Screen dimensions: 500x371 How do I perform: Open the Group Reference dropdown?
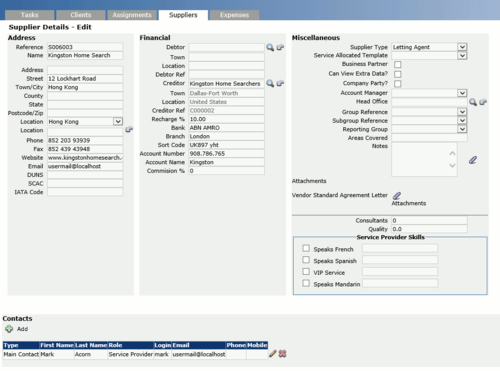tap(462, 112)
